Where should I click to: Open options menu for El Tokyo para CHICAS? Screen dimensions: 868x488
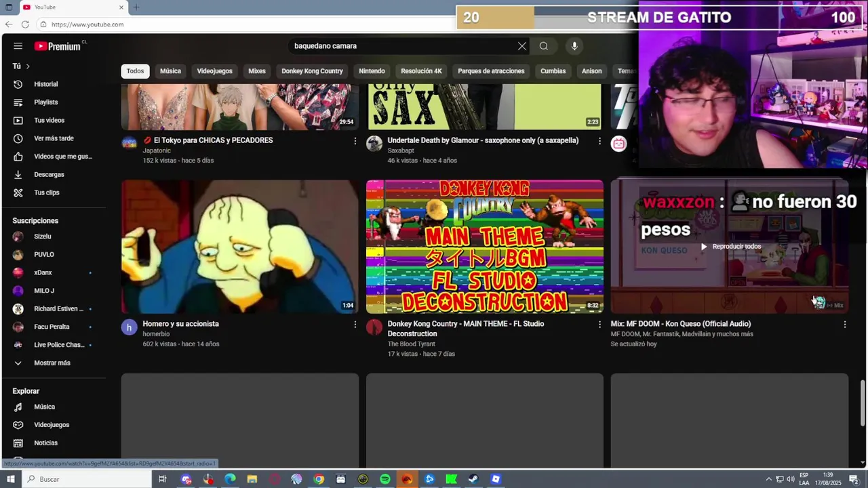355,141
